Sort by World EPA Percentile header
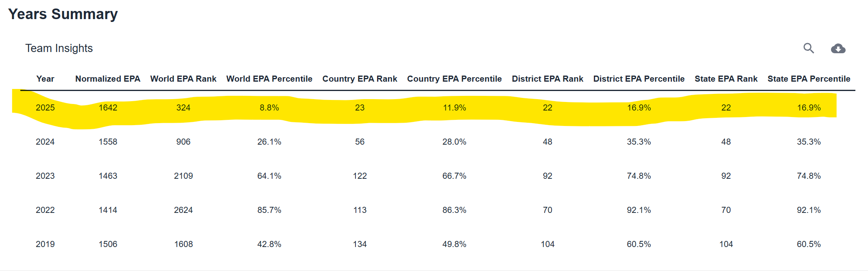This screenshot has width=868, height=271. 269,79
